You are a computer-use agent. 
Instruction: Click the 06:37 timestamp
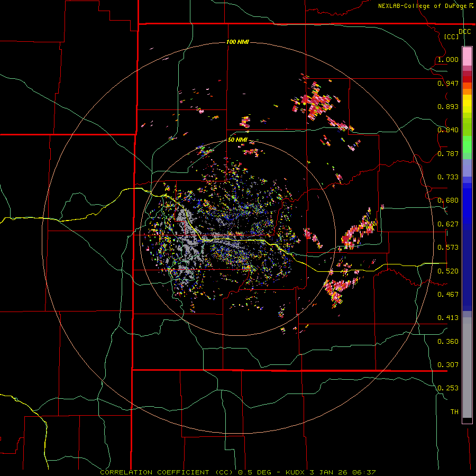pos(364,472)
